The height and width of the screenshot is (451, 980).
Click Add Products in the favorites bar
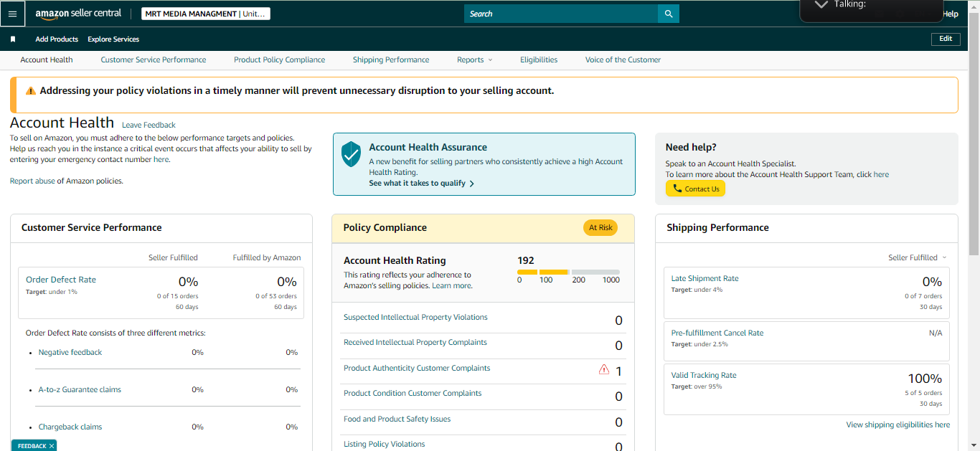point(57,39)
